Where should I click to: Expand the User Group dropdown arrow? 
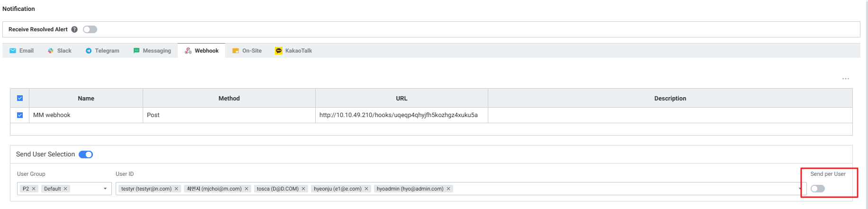pos(105,189)
